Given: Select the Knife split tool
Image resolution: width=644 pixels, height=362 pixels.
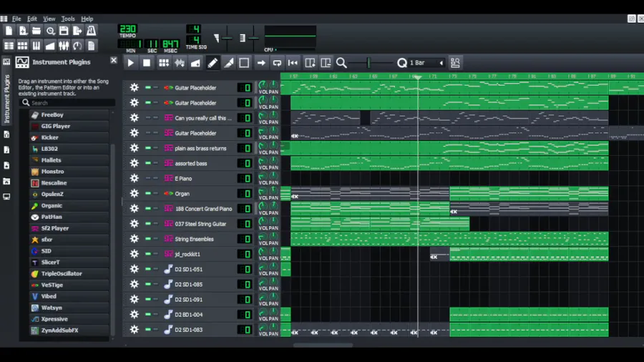Looking at the screenshot, I should click(x=228, y=63).
